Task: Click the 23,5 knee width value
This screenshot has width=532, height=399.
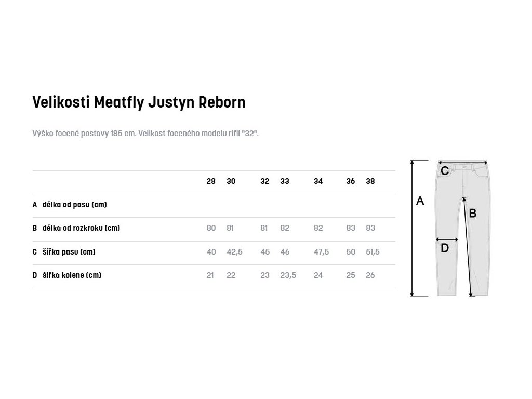Action: 288,275
